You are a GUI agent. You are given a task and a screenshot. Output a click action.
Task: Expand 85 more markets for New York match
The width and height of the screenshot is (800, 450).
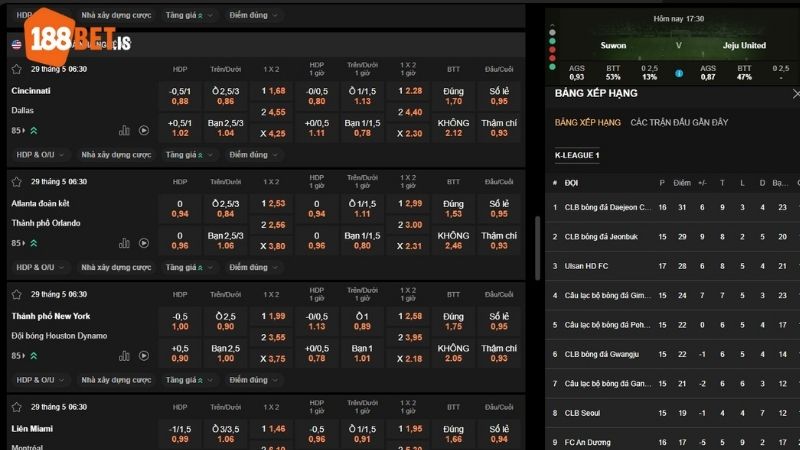coord(24,356)
